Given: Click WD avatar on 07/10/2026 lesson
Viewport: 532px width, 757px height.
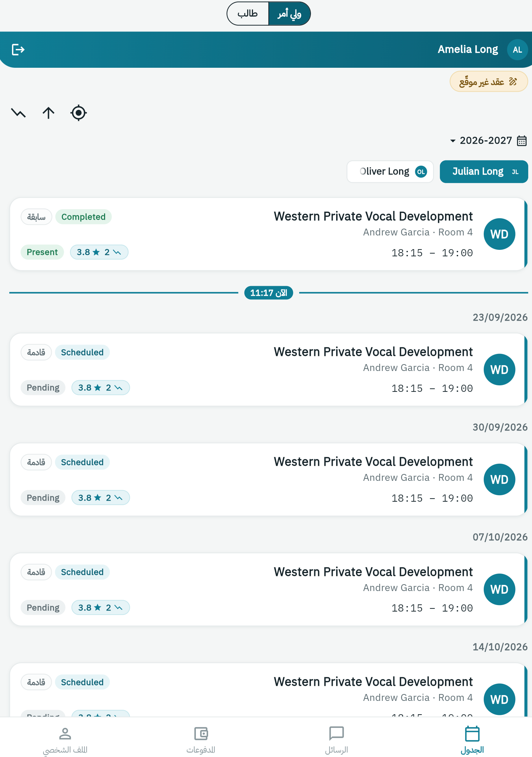Looking at the screenshot, I should 499,589.
